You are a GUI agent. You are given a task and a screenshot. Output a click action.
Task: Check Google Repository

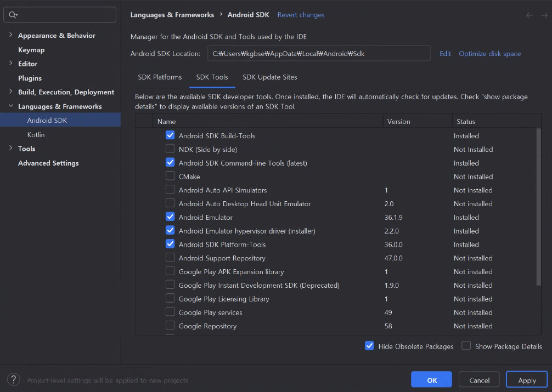[170, 326]
